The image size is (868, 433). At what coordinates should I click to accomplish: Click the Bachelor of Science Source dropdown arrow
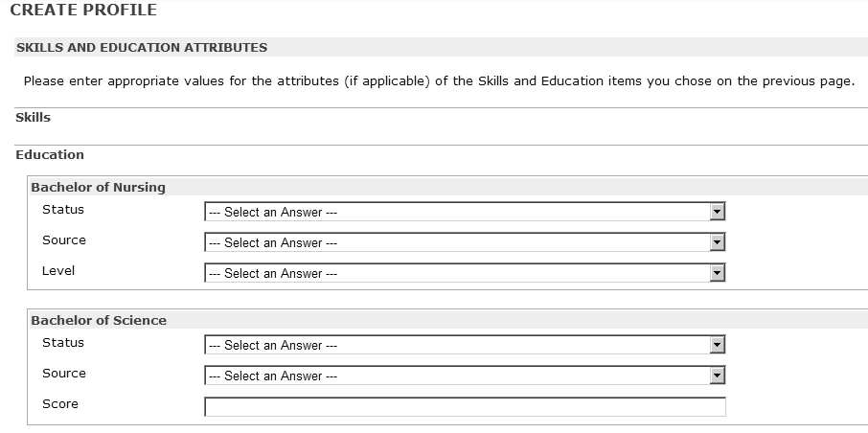pos(717,376)
